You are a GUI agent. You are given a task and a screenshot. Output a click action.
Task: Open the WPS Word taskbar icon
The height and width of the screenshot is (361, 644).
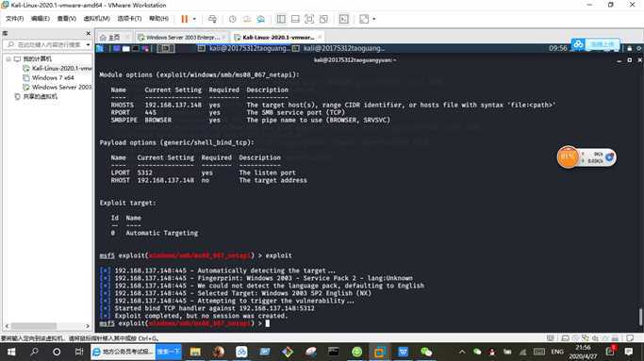click(403, 352)
